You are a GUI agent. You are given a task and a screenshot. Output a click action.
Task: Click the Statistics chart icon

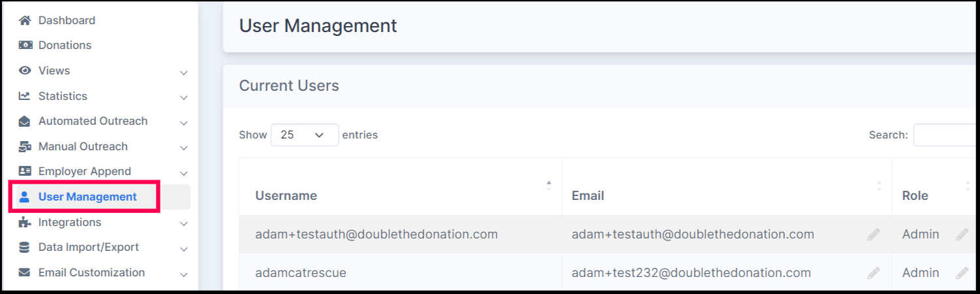point(25,96)
